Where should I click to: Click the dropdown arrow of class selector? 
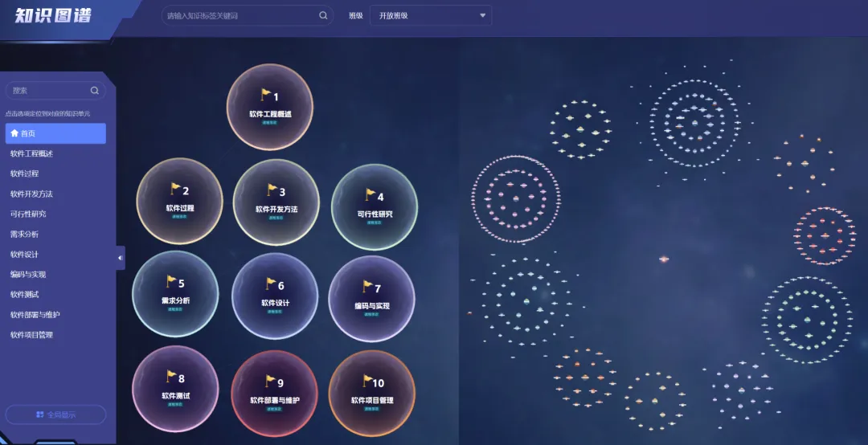pos(483,15)
